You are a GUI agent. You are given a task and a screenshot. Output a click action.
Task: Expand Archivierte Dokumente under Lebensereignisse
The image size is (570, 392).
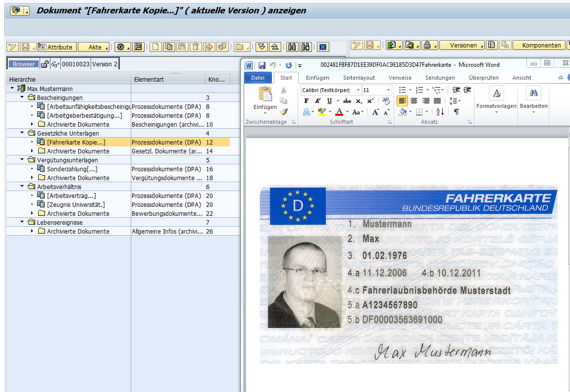point(32,231)
